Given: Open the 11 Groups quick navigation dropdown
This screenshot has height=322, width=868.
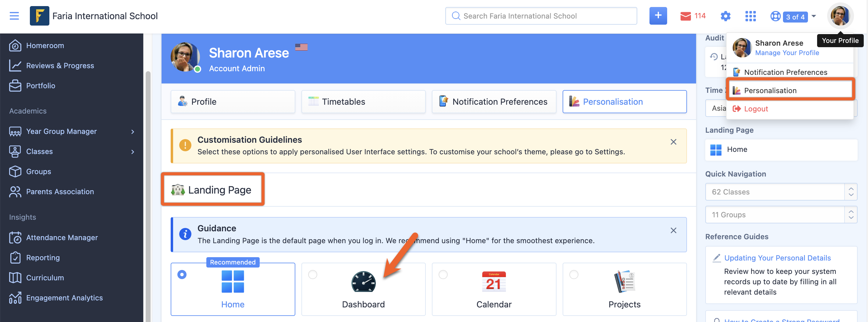Looking at the screenshot, I should pos(781,215).
